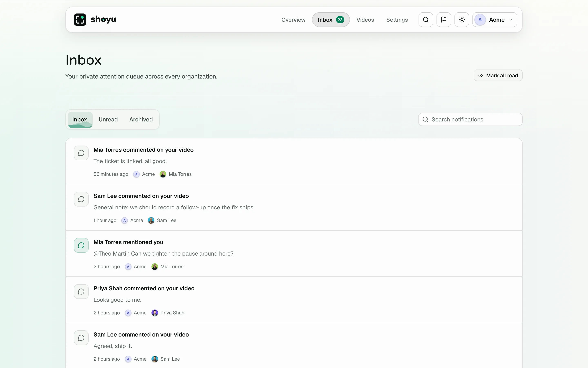Click 'Looks good to me.' text
This screenshot has height=368, width=588.
pyautogui.click(x=117, y=300)
